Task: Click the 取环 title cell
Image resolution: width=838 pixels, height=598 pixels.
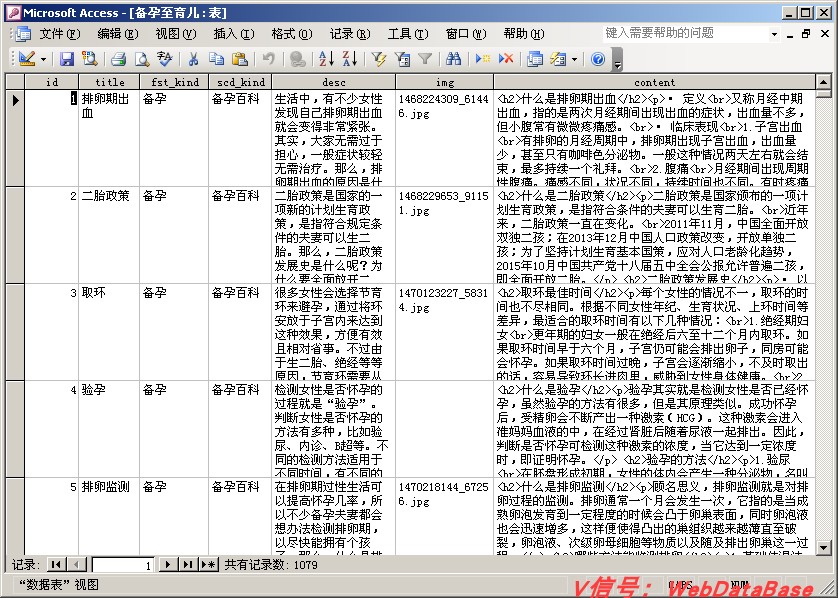Action: point(110,332)
